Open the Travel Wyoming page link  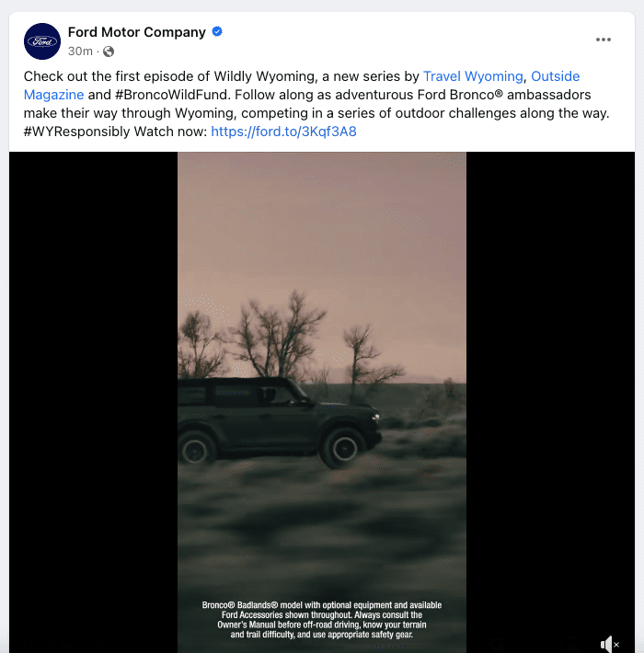pos(473,76)
